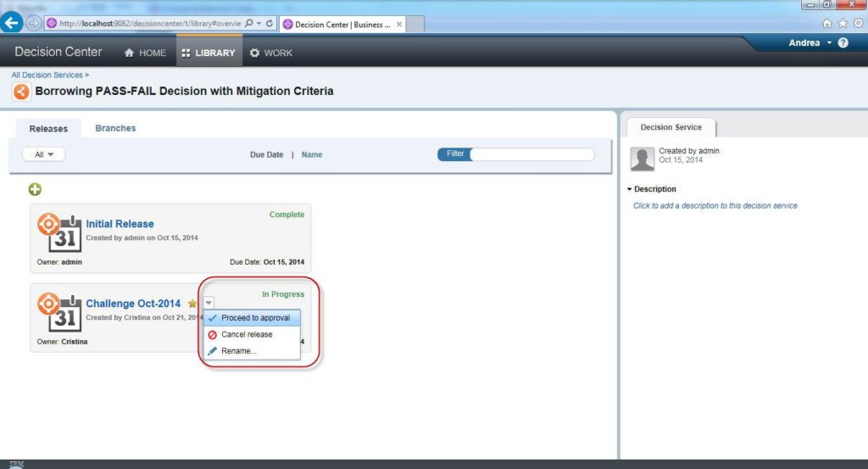Sort releases by Name
This screenshot has width=868, height=469.
coord(312,154)
